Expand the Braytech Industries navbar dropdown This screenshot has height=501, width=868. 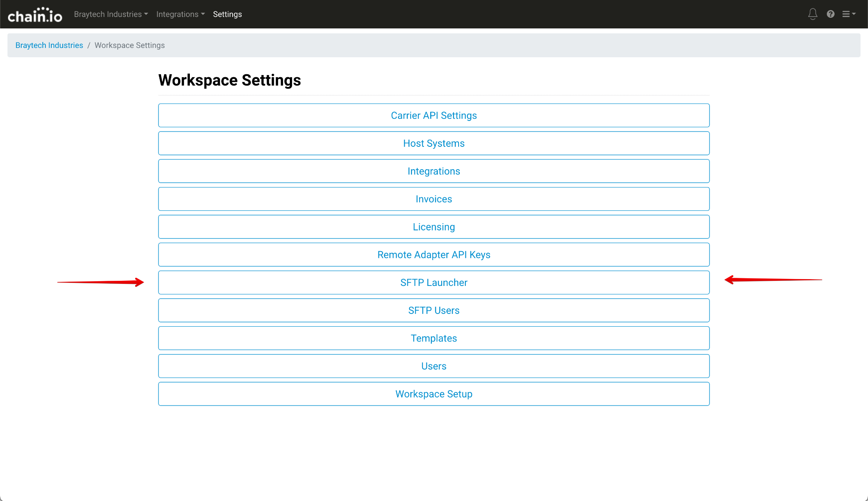click(x=111, y=14)
